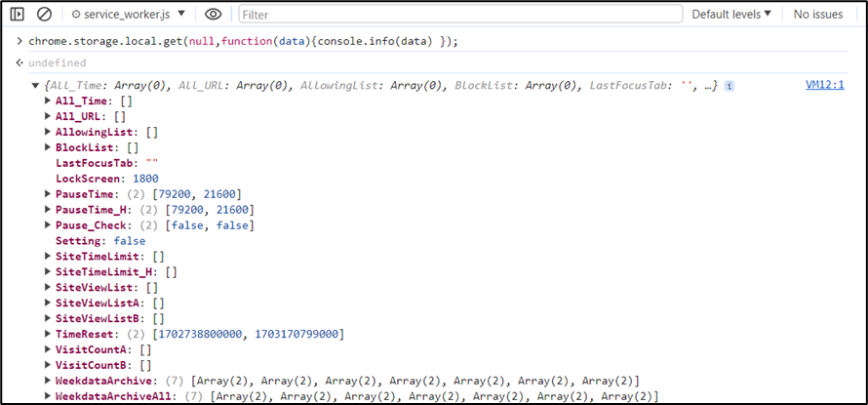Expand the TimeReset array

[48, 334]
